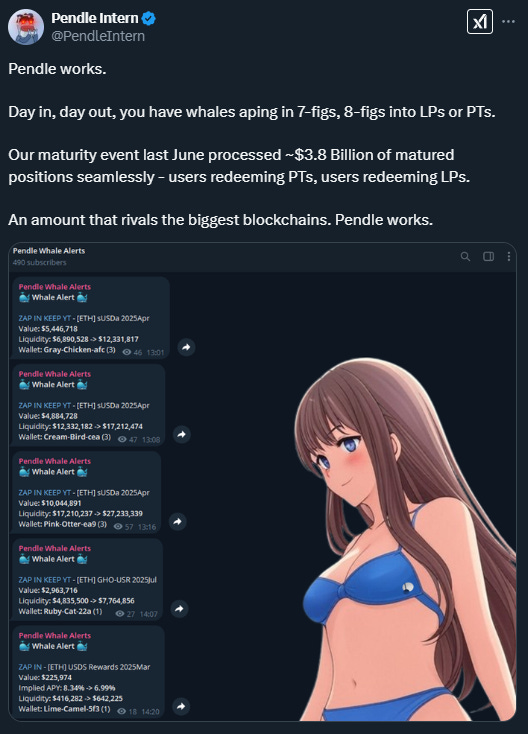Click ZAP IN KEEP YT link in $5,446,718 alert
The image size is (528, 734).
click(44, 318)
